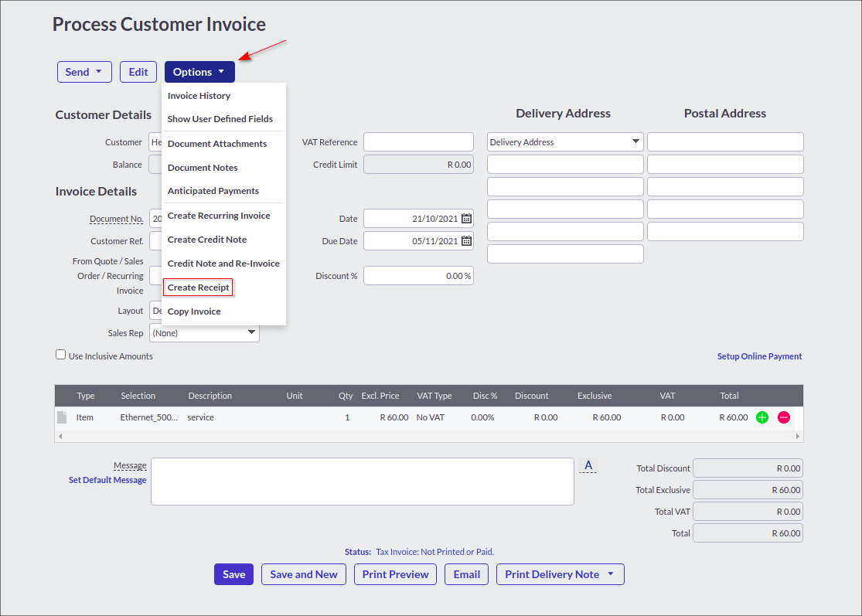The height and width of the screenshot is (616, 862).
Task: Open the Delivery Address dropdown
Action: click(x=636, y=141)
